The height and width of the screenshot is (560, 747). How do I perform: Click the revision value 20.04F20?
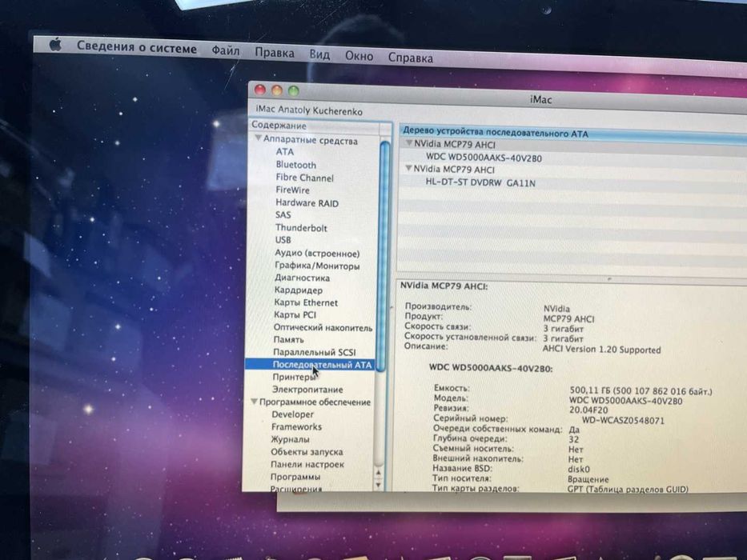point(588,410)
